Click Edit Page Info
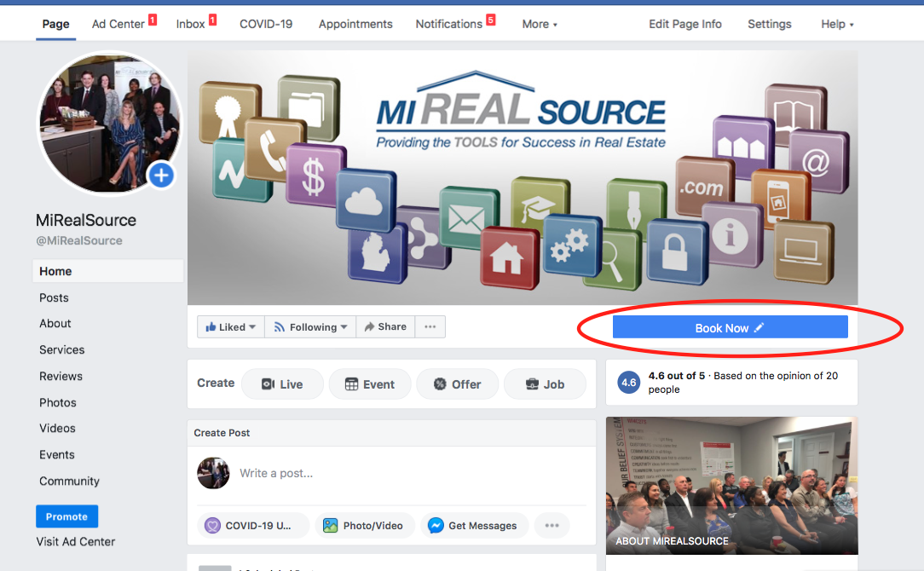The width and height of the screenshot is (924, 571). click(x=684, y=24)
